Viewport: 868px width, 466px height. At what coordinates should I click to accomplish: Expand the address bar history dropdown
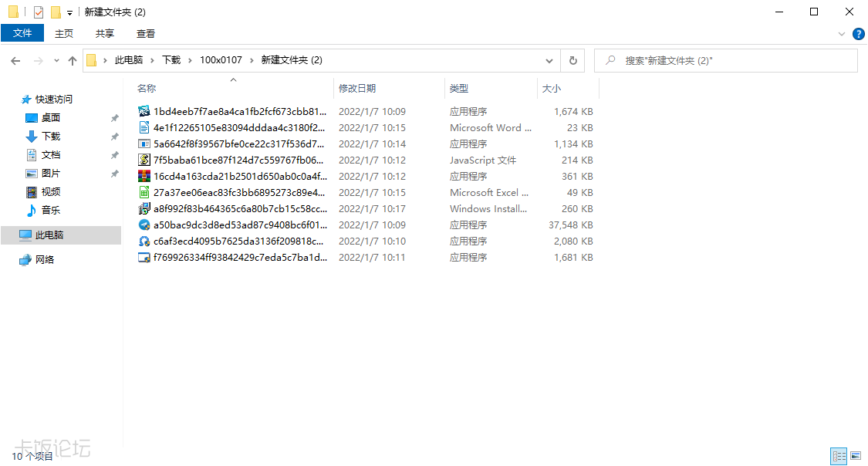(x=549, y=60)
